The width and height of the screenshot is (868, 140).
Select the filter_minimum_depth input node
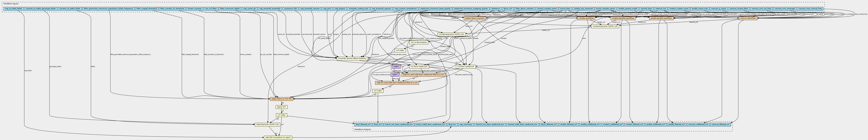[230, 8]
